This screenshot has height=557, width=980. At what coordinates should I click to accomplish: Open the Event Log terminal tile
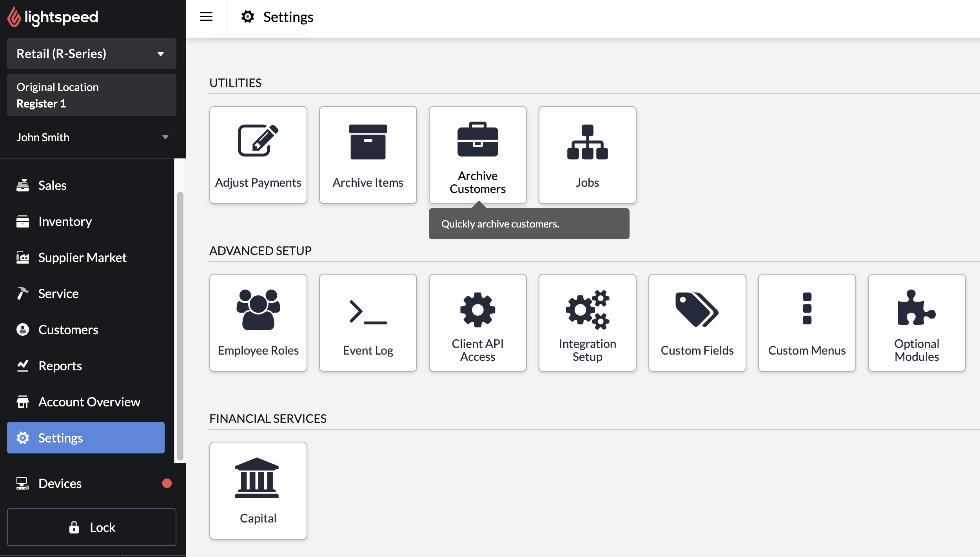click(368, 323)
